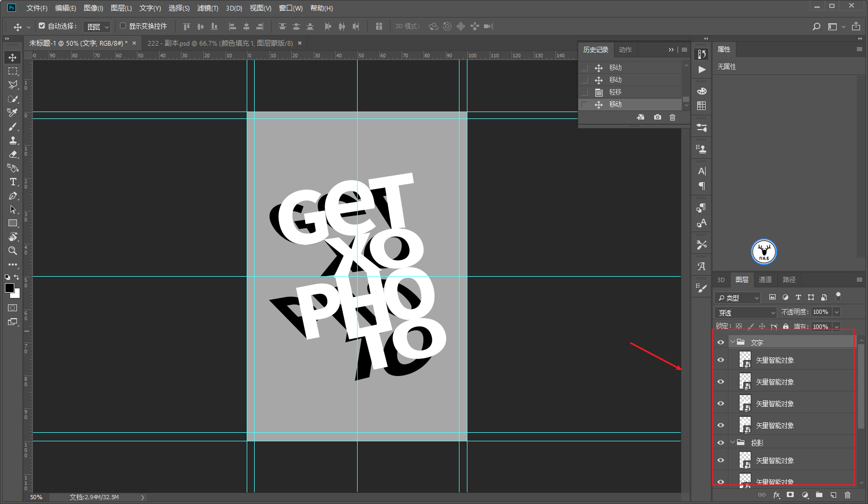Create new snapshot camera icon
Image resolution: width=868 pixels, height=504 pixels.
[657, 117]
